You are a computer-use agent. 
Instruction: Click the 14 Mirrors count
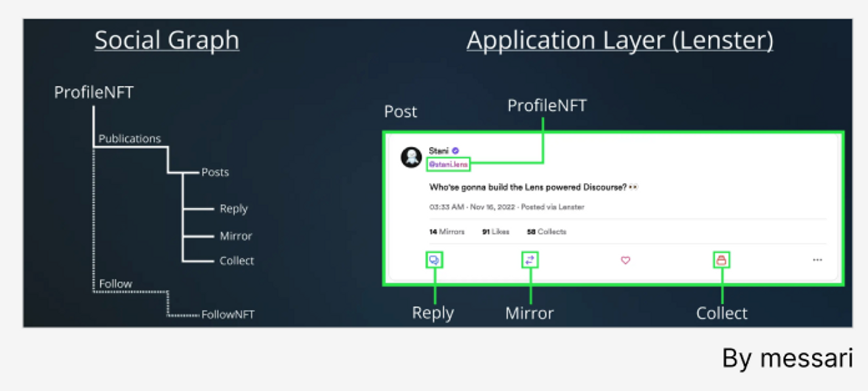(x=446, y=232)
